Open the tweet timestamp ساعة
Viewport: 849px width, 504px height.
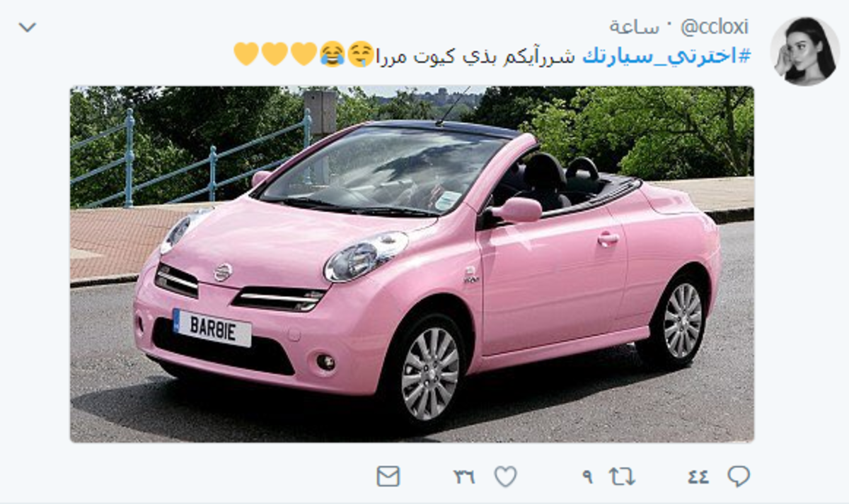[633, 28]
